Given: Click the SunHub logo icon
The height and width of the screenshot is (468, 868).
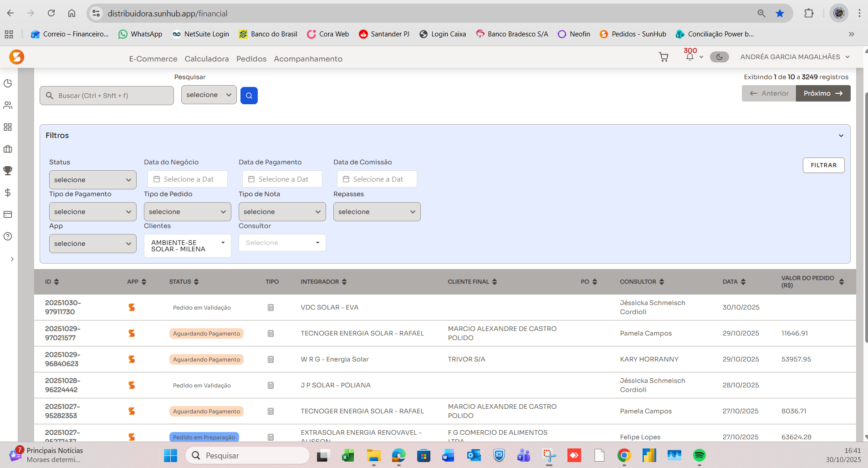Looking at the screenshot, I should (17, 57).
